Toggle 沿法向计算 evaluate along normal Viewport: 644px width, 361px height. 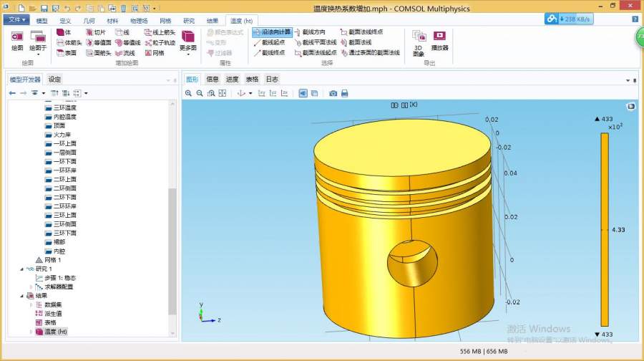(x=273, y=32)
